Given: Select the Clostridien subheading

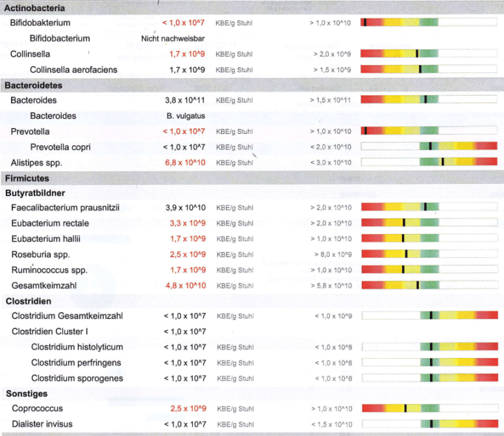Looking at the screenshot, I should coord(28,301).
